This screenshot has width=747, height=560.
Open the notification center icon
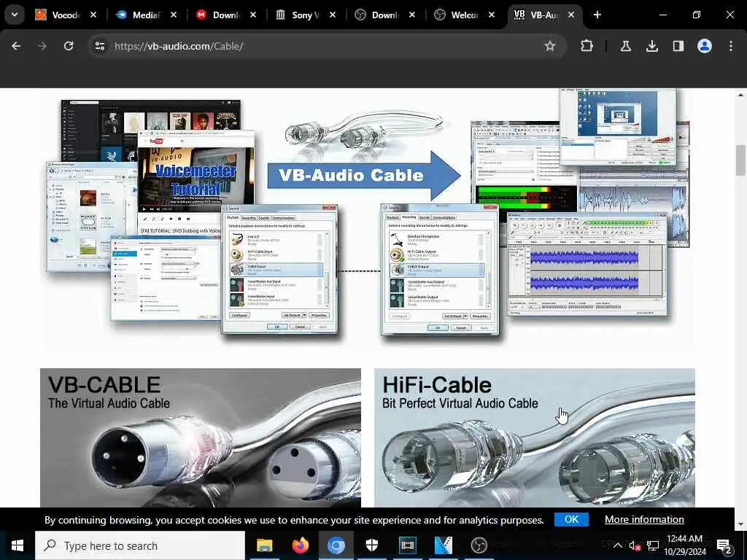click(724, 545)
